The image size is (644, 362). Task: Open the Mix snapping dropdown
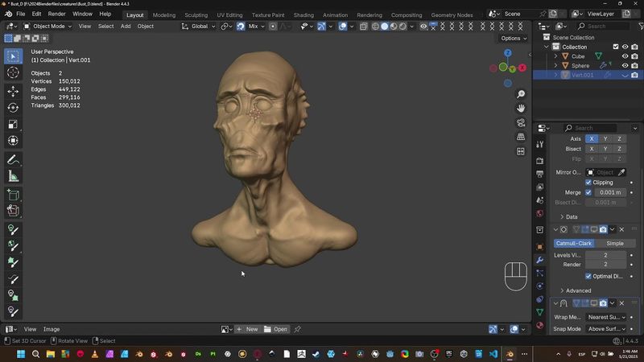click(256, 27)
